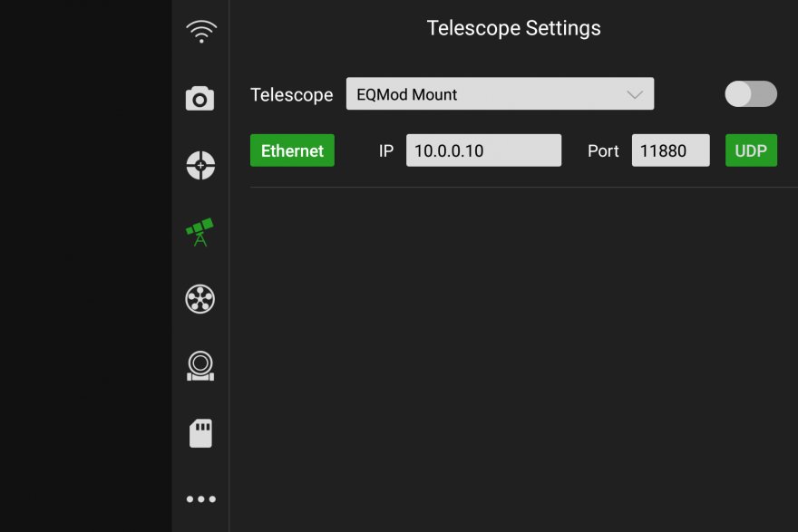
Task: Click the Port label
Action: 603,150
